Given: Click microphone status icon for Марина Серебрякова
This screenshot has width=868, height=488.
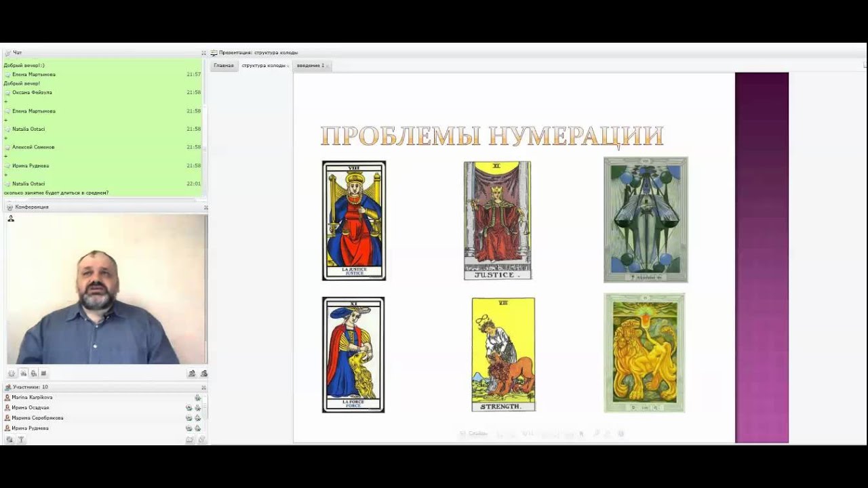Looking at the screenshot, I should [x=197, y=418].
